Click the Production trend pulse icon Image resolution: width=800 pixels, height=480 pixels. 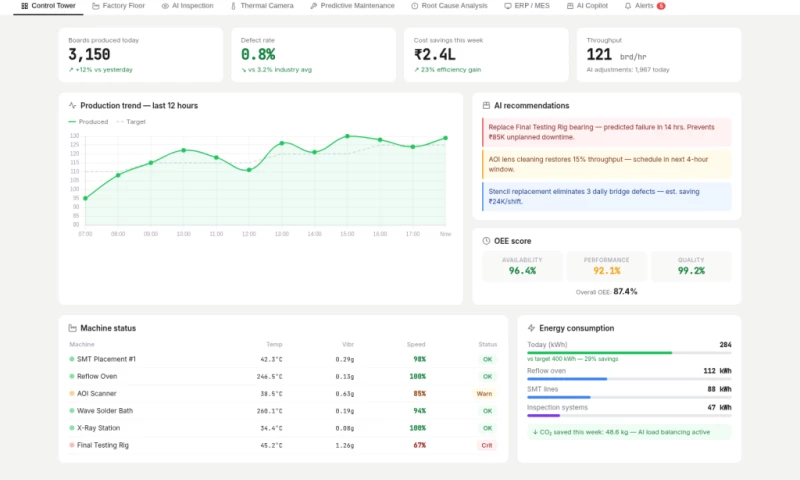72,105
